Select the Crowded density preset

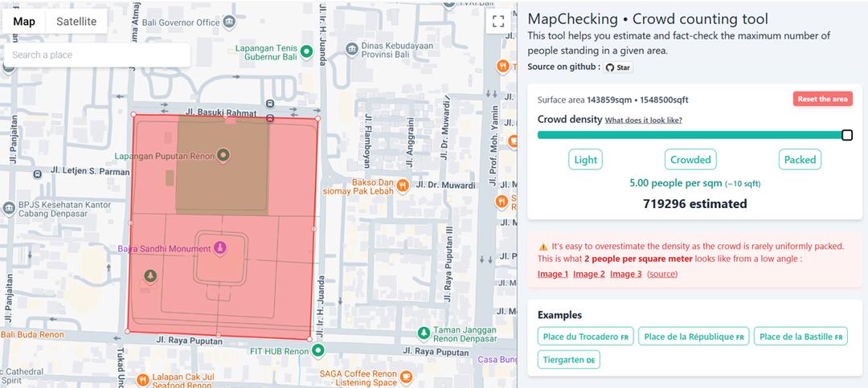(690, 159)
